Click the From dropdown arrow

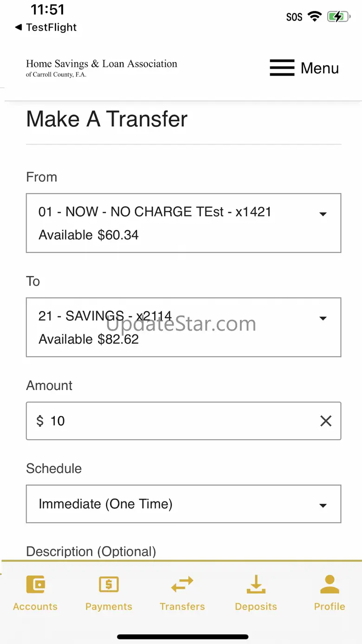pyautogui.click(x=323, y=214)
